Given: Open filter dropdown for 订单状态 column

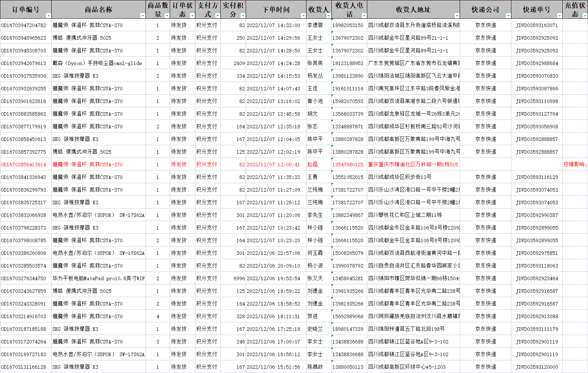Looking at the screenshot, I should (192, 15).
